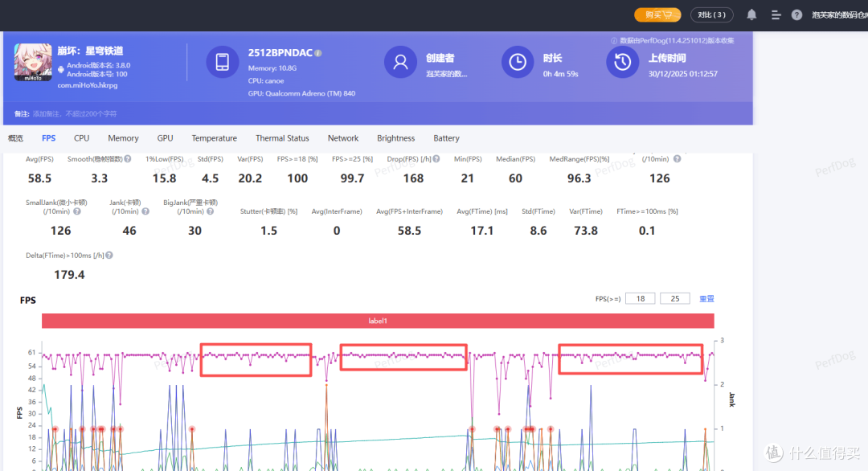Click the Min(FPS) value 21
The height and width of the screenshot is (471, 868).
click(467, 178)
